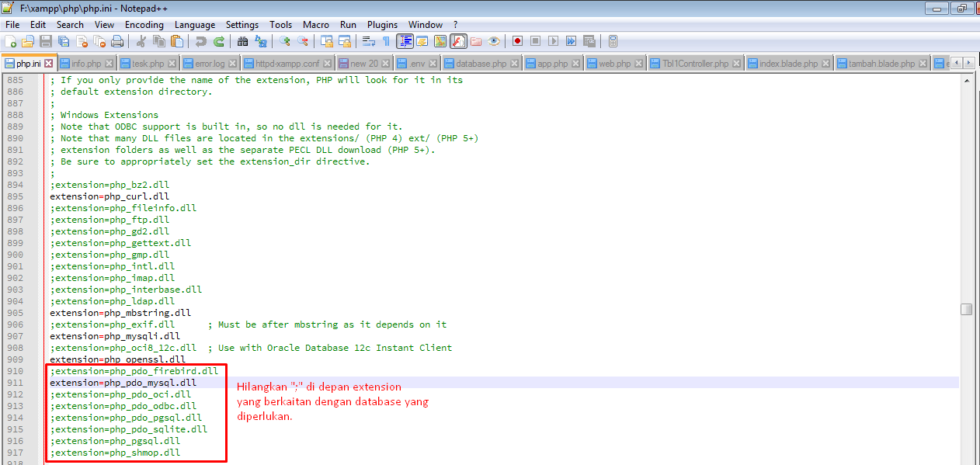Select the httpd-xampp.conf tab
Image resolution: width=980 pixels, height=465 pixels.
coord(287,62)
